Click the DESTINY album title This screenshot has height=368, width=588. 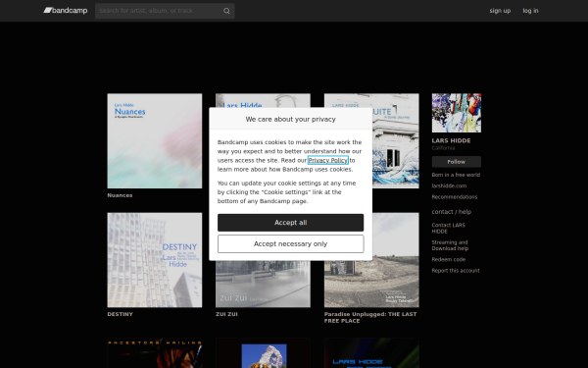pyautogui.click(x=120, y=314)
